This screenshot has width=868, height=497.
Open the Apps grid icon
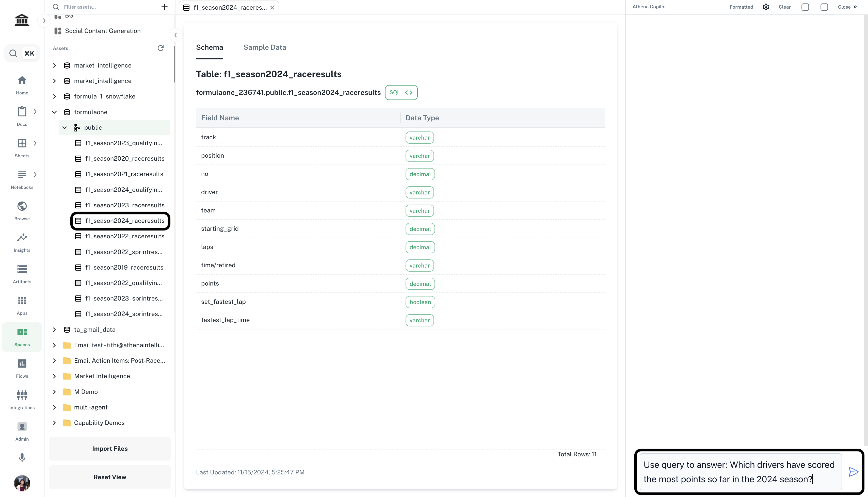point(22,300)
